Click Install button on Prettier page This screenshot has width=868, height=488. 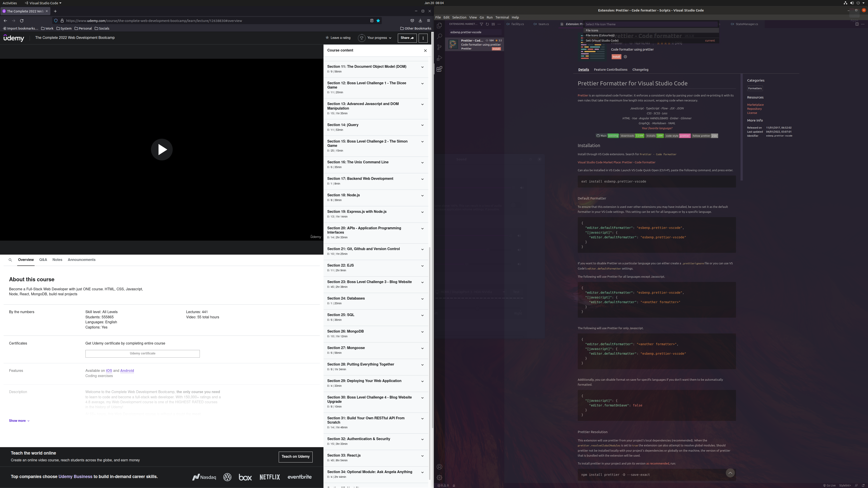point(616,57)
